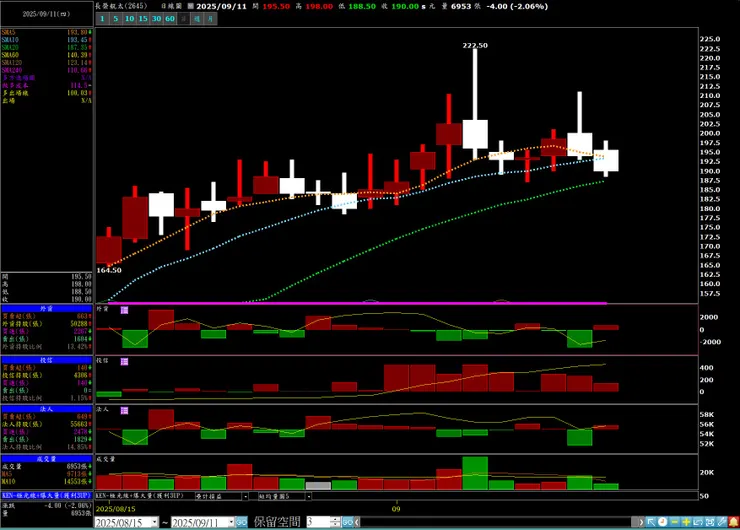Open the 外資 panel purple grid settings icon
This screenshot has width=740, height=530.
124,310
